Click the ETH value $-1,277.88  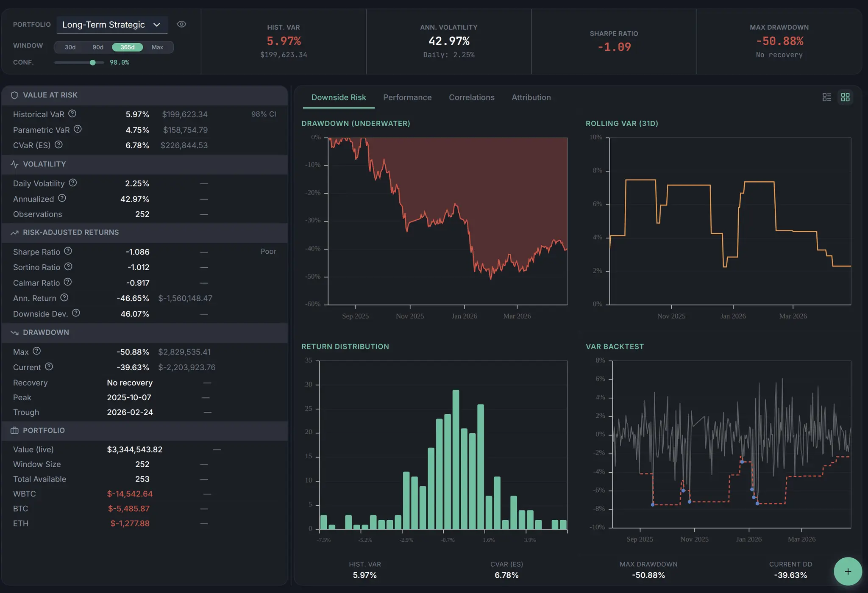click(x=130, y=524)
